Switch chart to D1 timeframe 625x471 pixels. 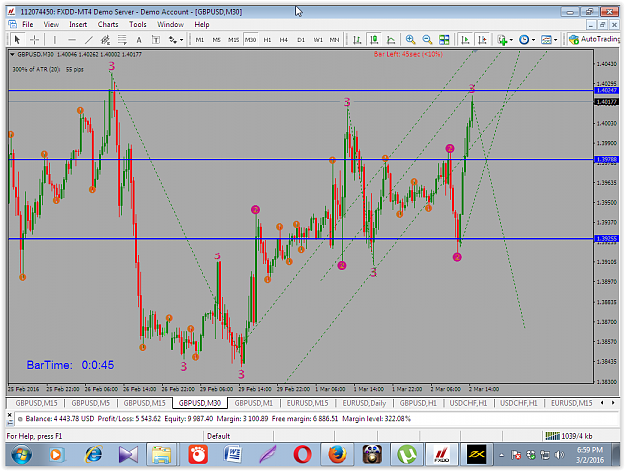pos(301,39)
